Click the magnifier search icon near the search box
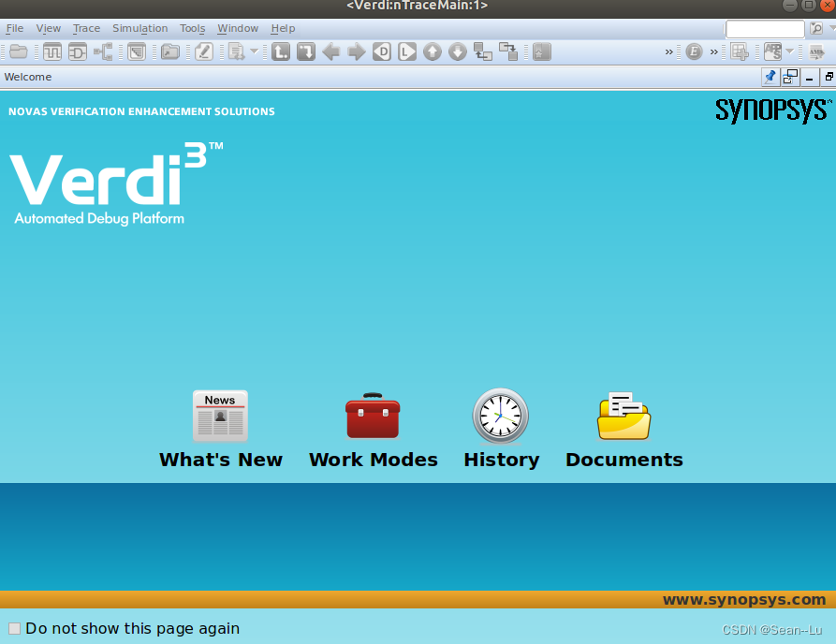Viewport: 836px width, 644px height. [815, 28]
